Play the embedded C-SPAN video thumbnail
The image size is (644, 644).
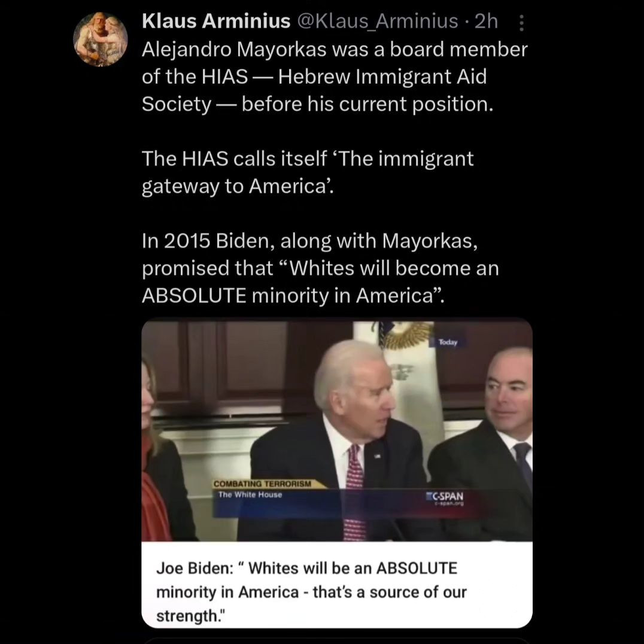(x=337, y=430)
